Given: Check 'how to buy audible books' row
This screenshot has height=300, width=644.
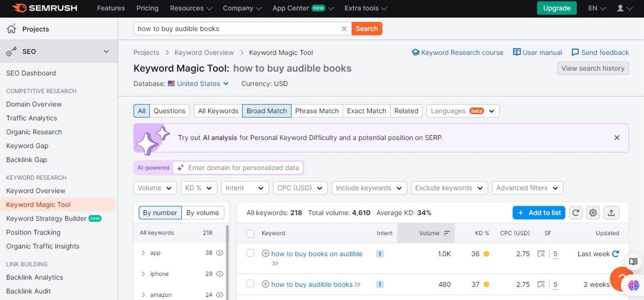Looking at the screenshot, I should tap(250, 284).
